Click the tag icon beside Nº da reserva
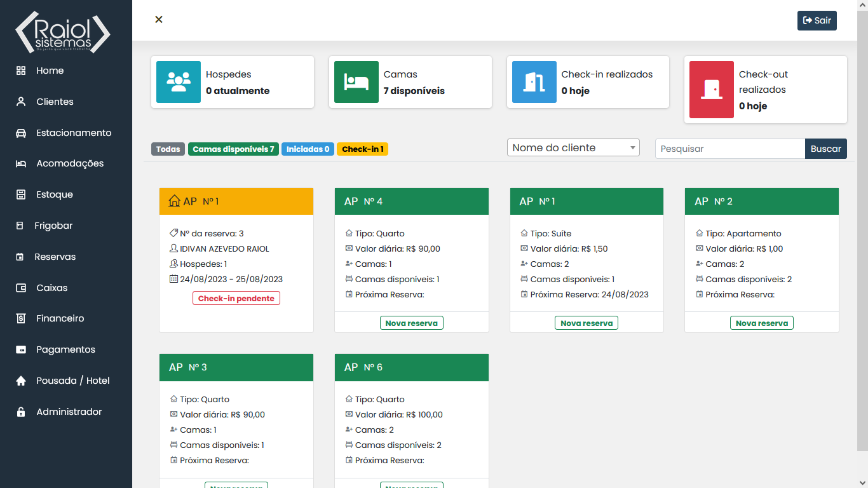868x488 pixels. pyautogui.click(x=174, y=233)
